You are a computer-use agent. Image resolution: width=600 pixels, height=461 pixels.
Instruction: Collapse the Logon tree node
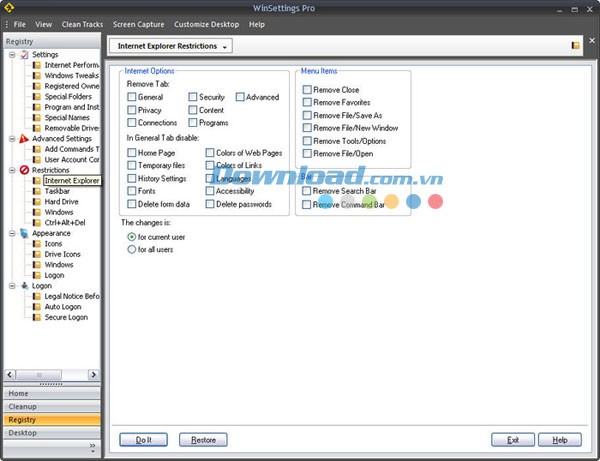pos(12,286)
